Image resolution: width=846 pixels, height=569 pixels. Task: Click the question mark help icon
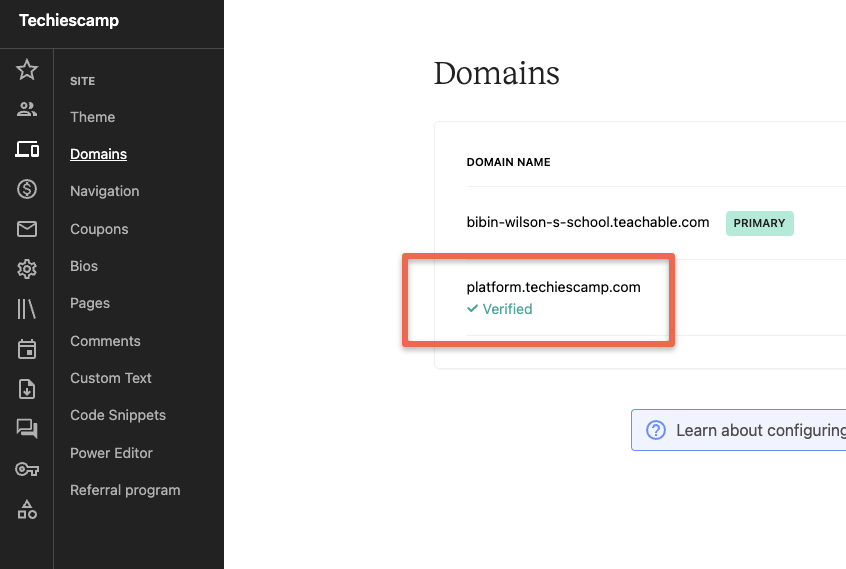(x=656, y=430)
